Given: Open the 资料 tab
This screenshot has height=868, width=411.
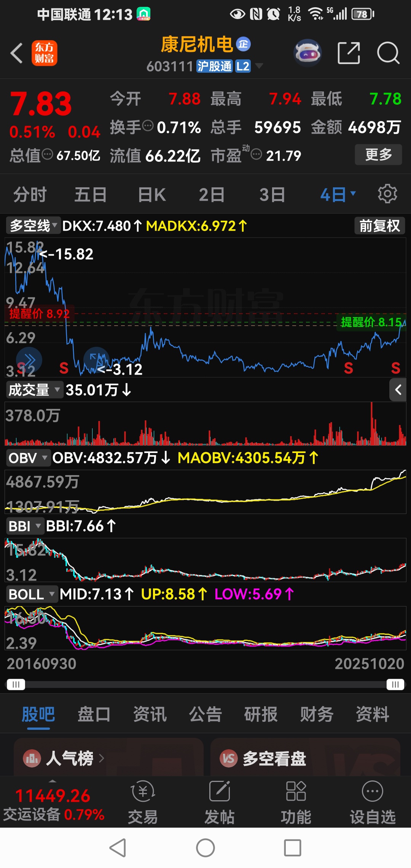Looking at the screenshot, I should [x=373, y=714].
